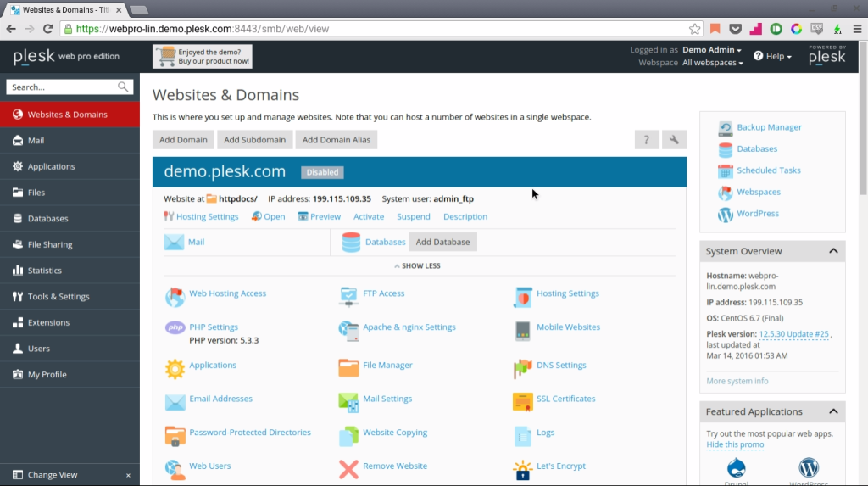Click the Remove Website red X icon
The height and width of the screenshot is (486, 868).
[x=348, y=468]
